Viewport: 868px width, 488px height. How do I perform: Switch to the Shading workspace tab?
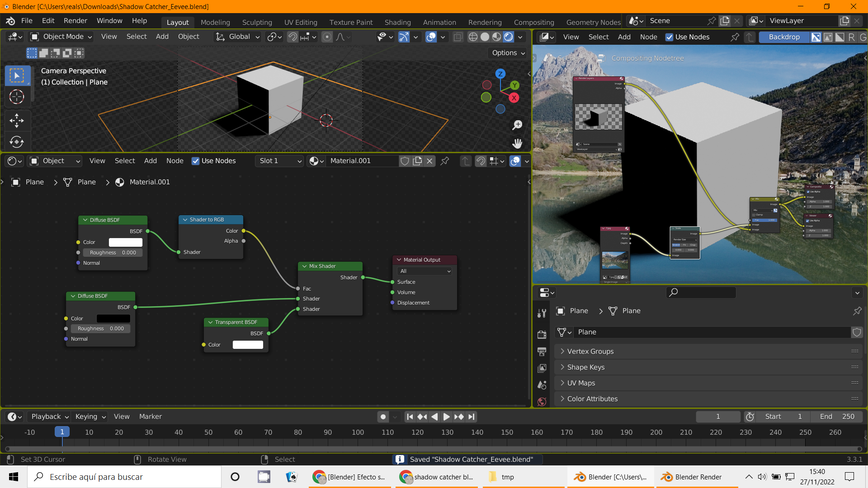pos(397,22)
